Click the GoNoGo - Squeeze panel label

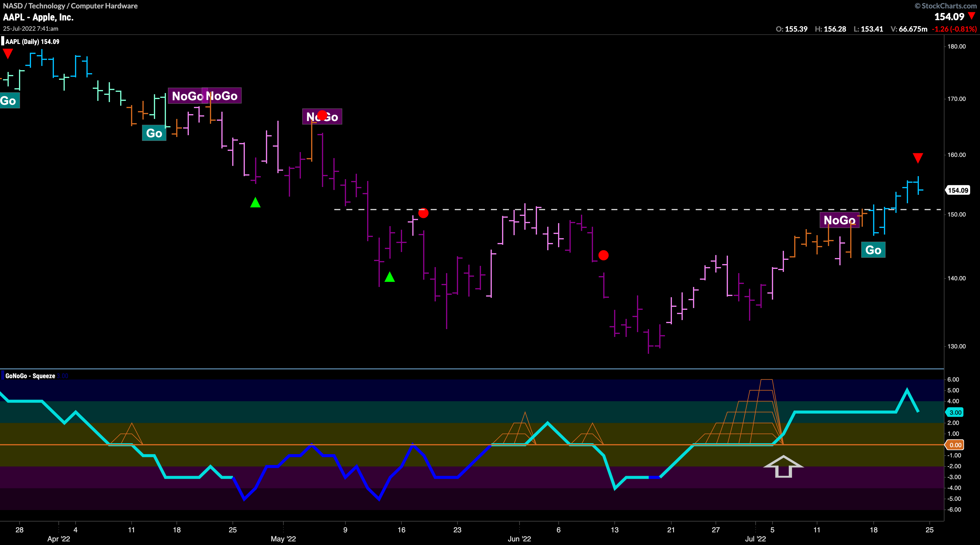point(30,376)
